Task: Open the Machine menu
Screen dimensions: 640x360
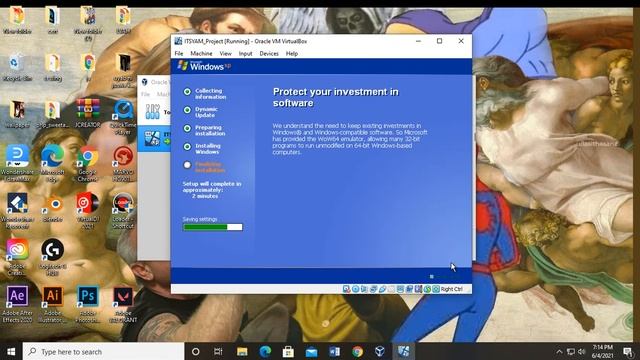Action: tap(201, 53)
